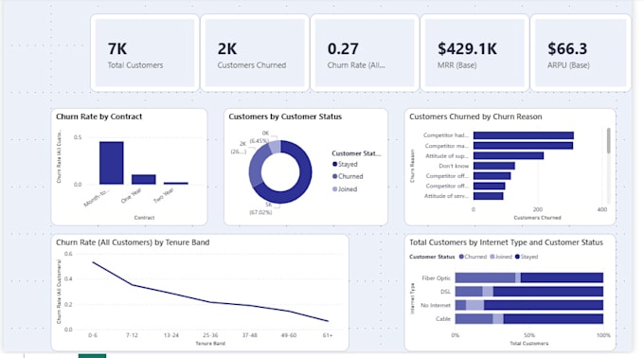Click the 'Total Customers' x-axis title
This screenshot has height=358, width=644.
(529, 343)
